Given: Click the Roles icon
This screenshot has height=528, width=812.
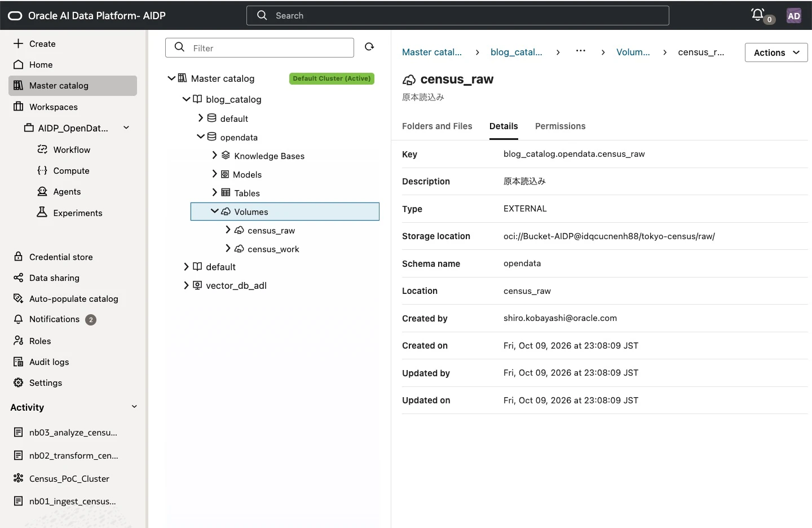Looking at the screenshot, I should [19, 341].
